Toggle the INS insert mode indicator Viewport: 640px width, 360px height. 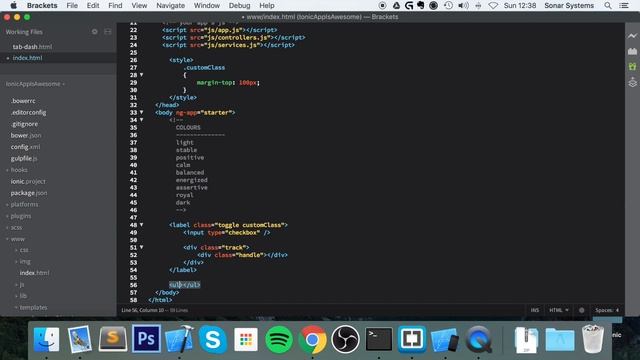click(535, 310)
